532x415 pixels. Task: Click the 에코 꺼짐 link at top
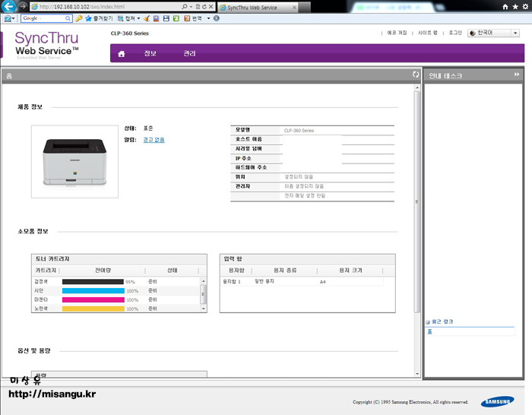point(397,33)
